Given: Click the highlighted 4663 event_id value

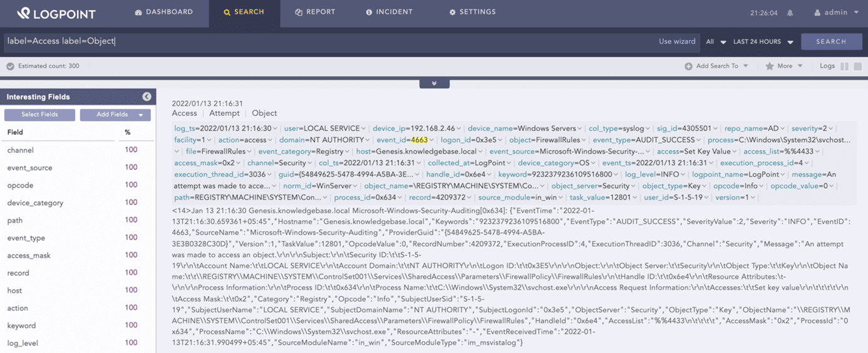Looking at the screenshot, I should (419, 140).
